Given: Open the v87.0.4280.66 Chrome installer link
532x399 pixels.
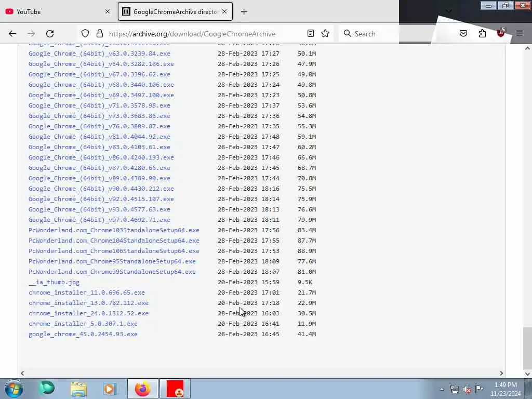Looking at the screenshot, I should coord(99,168).
